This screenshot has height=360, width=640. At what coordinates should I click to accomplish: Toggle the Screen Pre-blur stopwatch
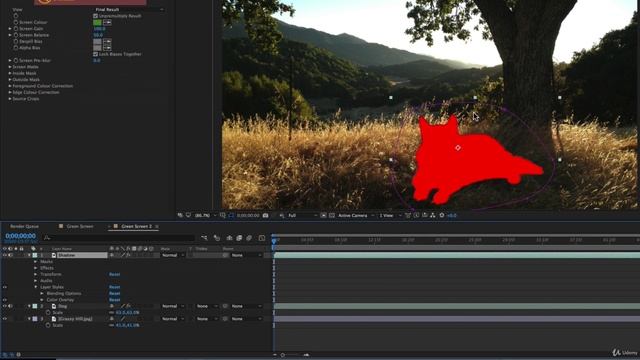coord(16,60)
